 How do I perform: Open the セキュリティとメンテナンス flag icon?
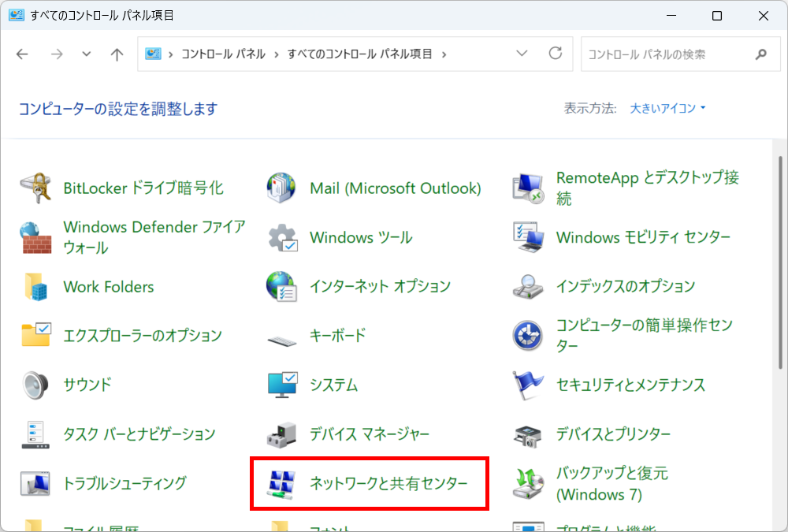[x=528, y=385]
